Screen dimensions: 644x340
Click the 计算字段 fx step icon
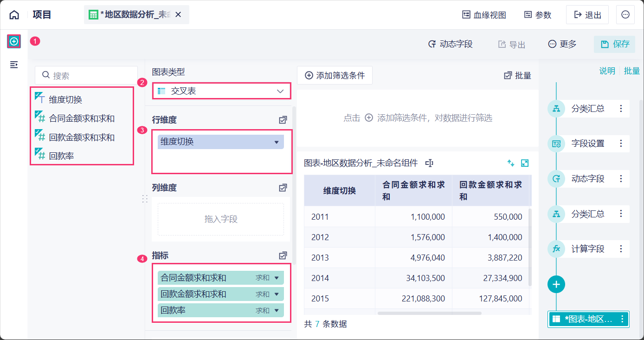point(556,249)
